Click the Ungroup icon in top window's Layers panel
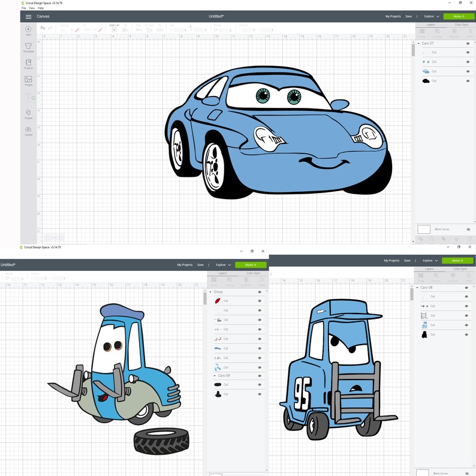This screenshot has width=476, height=476. [x=438, y=31]
